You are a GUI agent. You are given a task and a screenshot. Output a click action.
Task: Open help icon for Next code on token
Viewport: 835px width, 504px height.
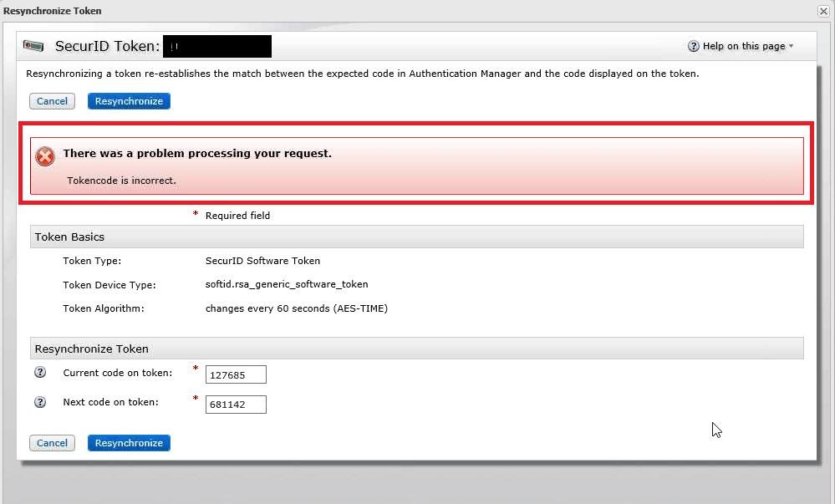[x=40, y=402]
